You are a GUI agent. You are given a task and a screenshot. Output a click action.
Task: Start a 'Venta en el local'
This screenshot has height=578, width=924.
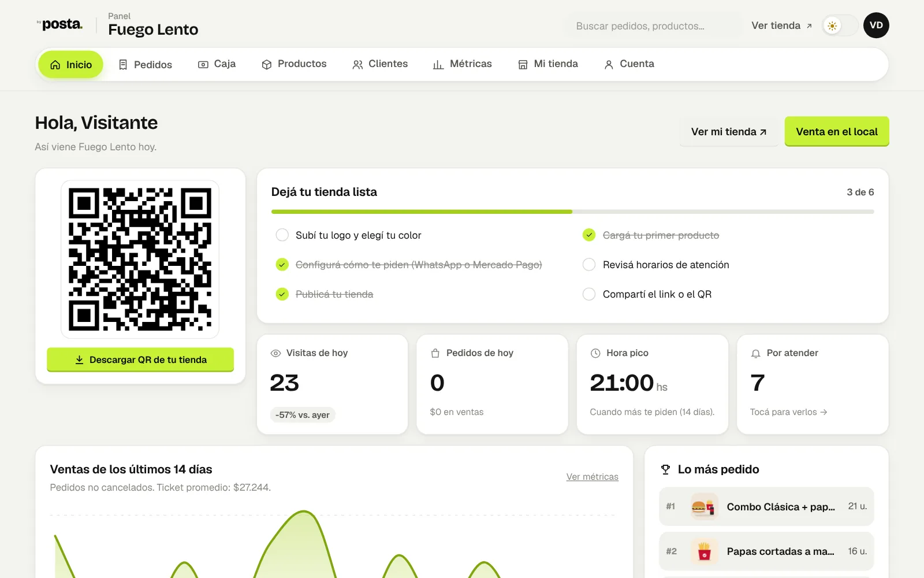click(837, 132)
